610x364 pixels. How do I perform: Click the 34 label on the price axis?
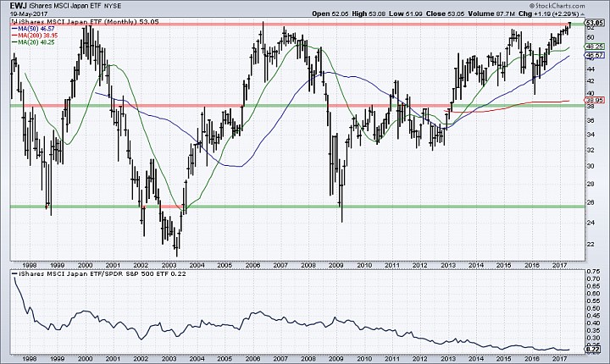[591, 135]
